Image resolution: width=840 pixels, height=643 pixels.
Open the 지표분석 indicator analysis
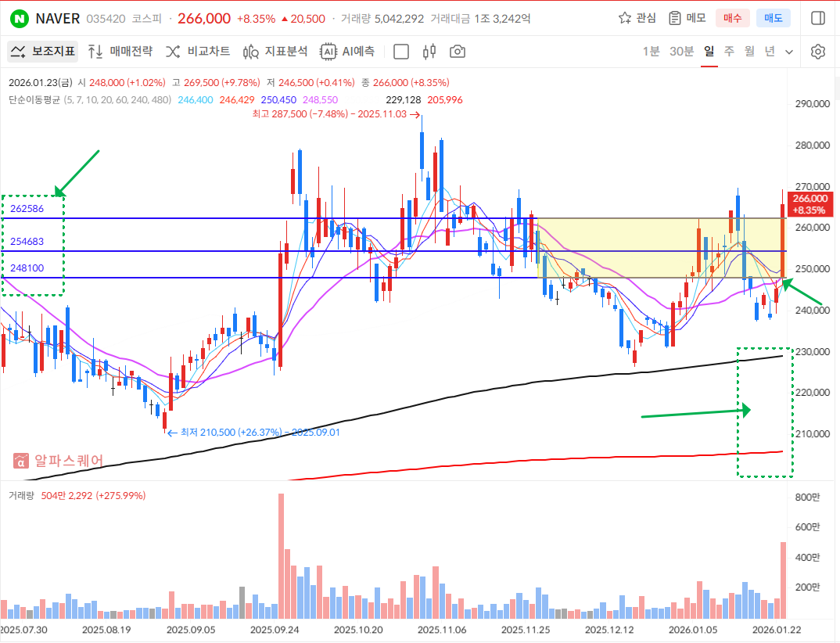coord(275,52)
